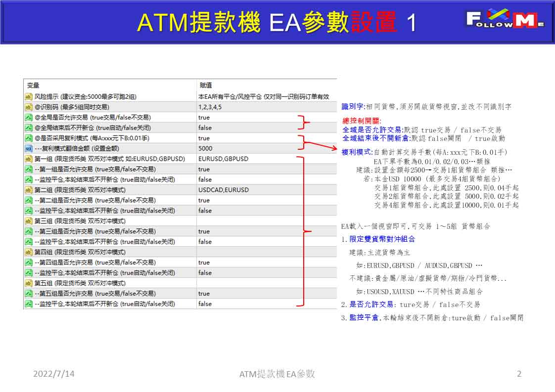Click the true value of 第五组是否允许交易

(204, 294)
